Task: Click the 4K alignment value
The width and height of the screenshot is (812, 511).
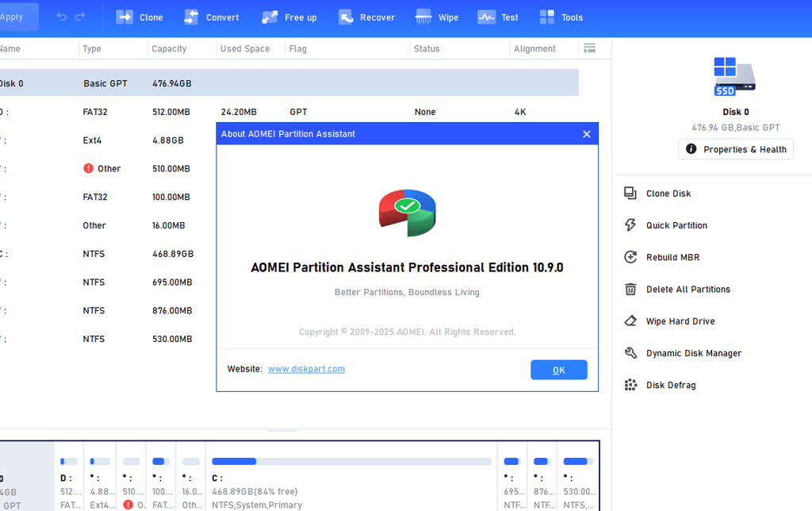Action: pyautogui.click(x=520, y=112)
